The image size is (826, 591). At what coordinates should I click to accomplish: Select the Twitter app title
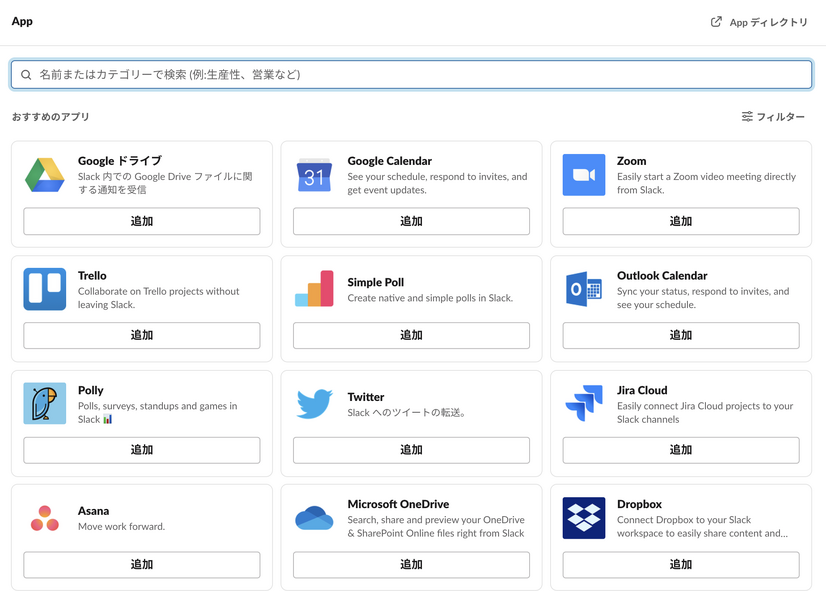366,397
